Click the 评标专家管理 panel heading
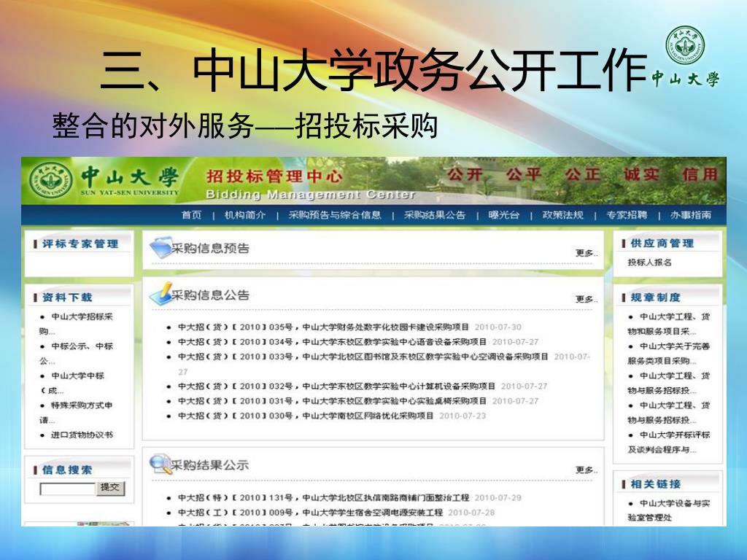747x560 pixels. click(x=80, y=244)
